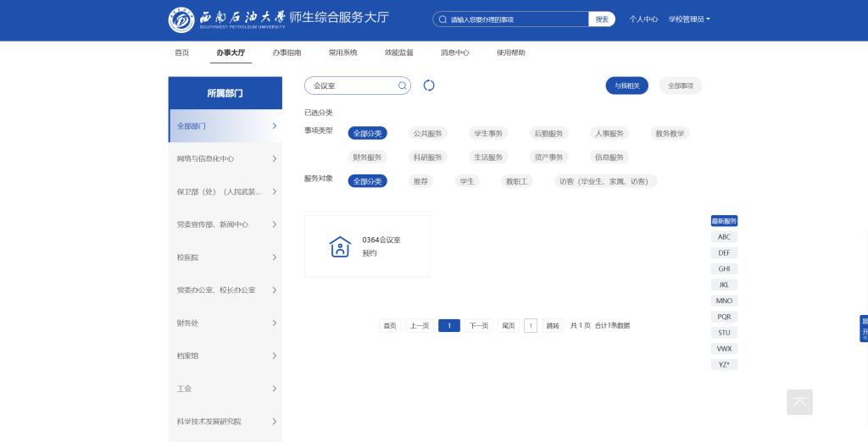Click the back-to-top arrow button
The width and height of the screenshot is (868, 442).
pos(799,402)
